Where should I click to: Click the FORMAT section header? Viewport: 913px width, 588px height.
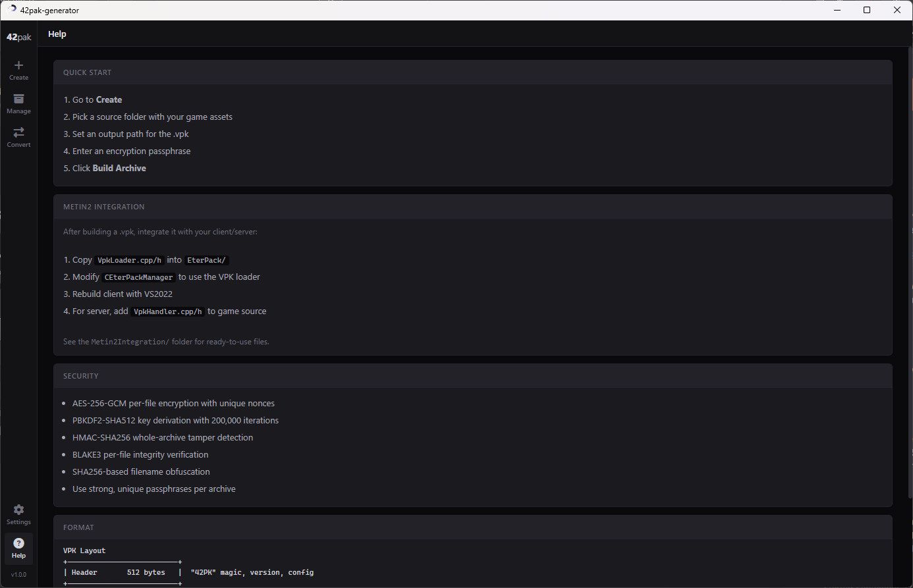78,527
